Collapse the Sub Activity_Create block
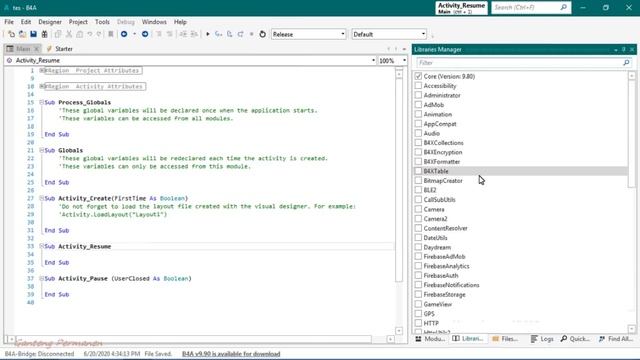This screenshot has width=640, height=360. click(x=42, y=198)
